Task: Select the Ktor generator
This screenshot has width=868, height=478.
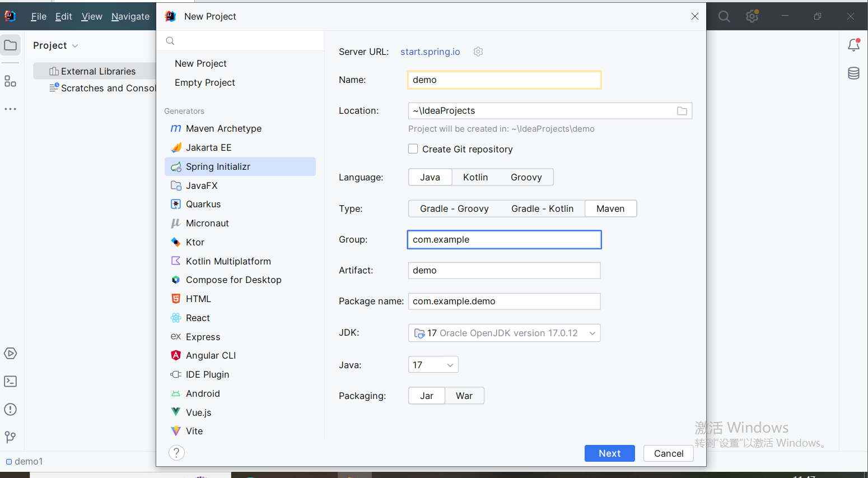Action: pyautogui.click(x=240, y=242)
